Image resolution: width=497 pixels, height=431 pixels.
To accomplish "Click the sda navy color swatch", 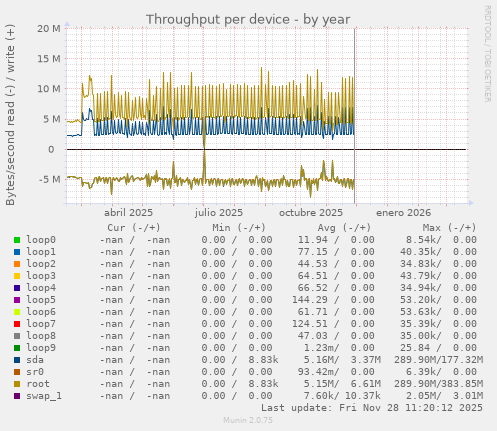I will coord(17,360).
